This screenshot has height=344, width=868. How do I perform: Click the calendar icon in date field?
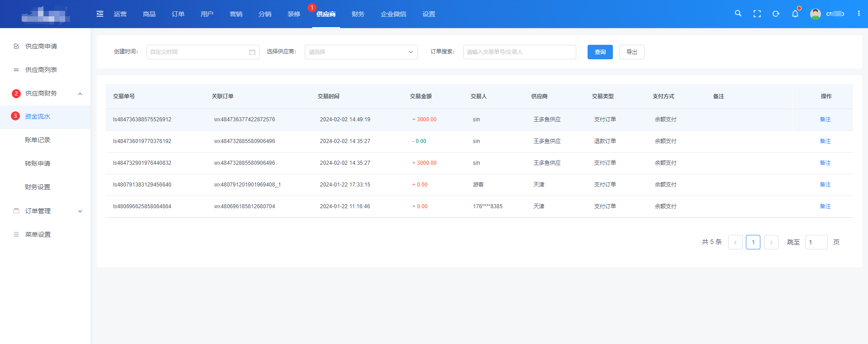coord(252,52)
